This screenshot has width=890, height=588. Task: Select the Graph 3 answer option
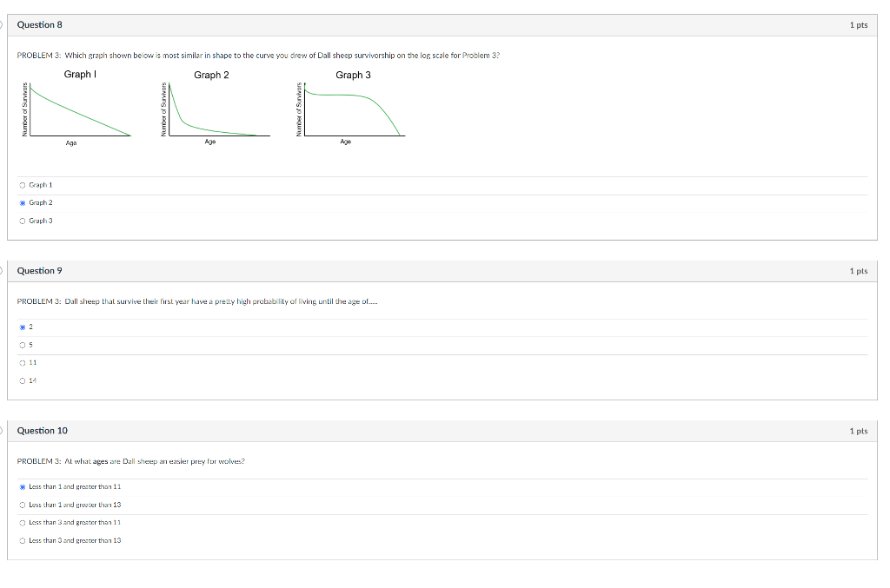click(x=23, y=221)
